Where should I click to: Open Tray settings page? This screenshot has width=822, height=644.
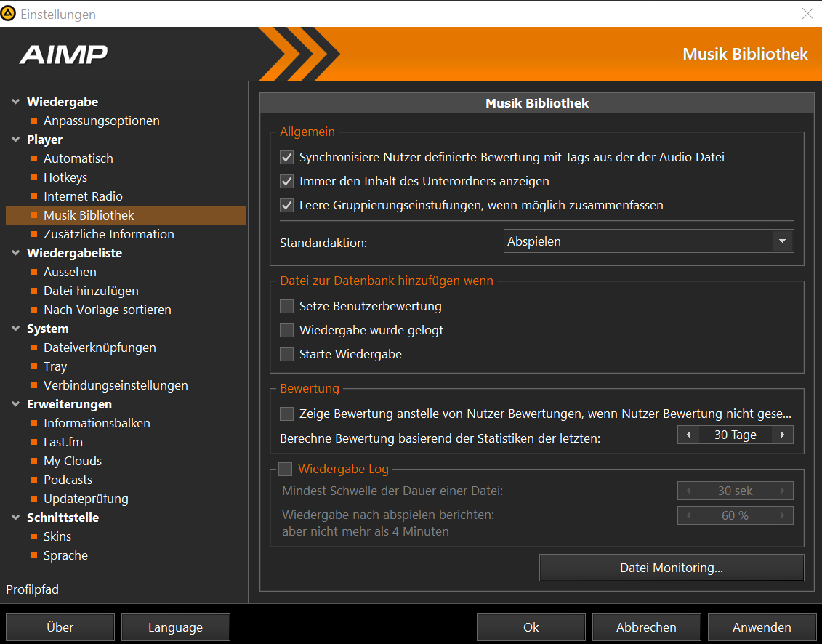pos(55,366)
